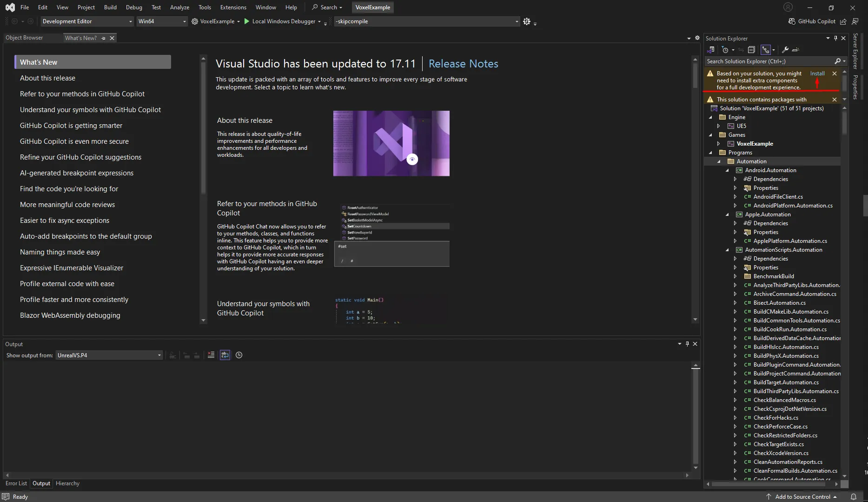Screen dimensions: 868x502
Task: Select the Collapse All icon in Solution Explorer
Action: [x=751, y=50]
